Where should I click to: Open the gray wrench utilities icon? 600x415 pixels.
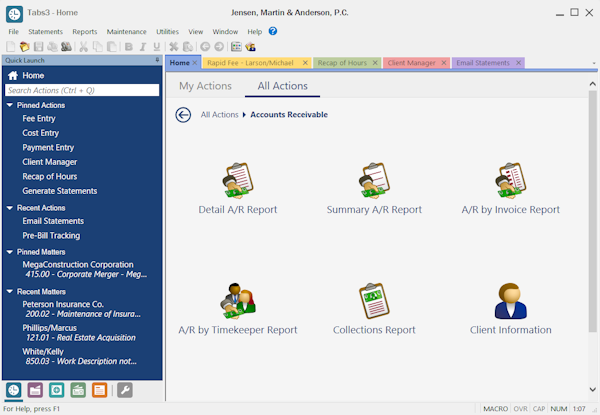(125, 390)
